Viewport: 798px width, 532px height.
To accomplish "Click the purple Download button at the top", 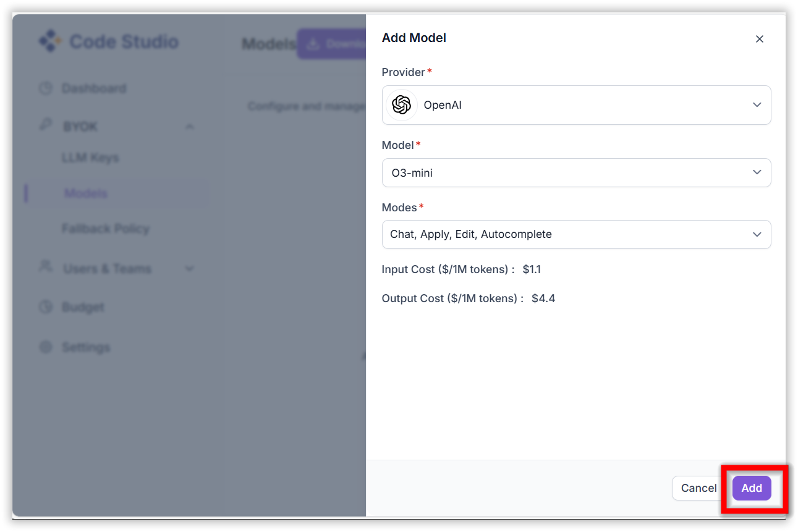I will pyautogui.click(x=334, y=43).
